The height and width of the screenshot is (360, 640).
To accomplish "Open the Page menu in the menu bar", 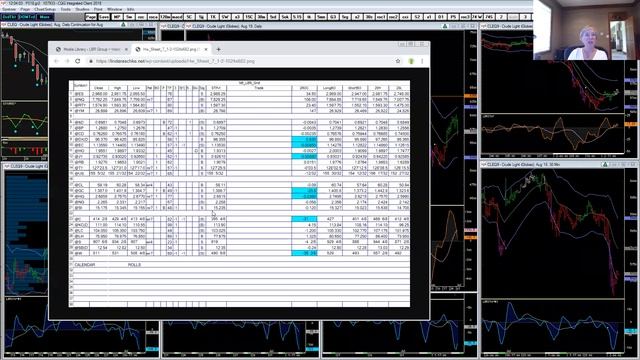I will (x=25, y=9).
